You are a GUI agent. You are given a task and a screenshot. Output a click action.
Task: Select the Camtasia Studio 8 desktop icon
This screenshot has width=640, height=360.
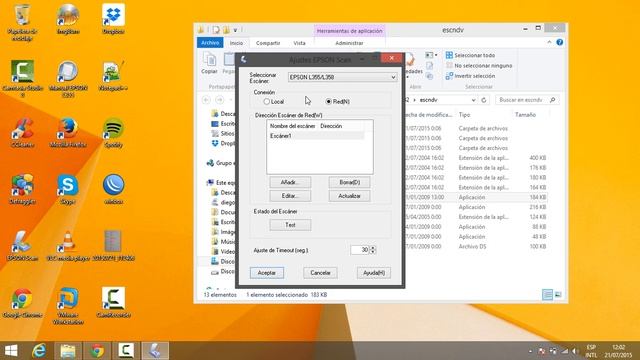(x=22, y=78)
